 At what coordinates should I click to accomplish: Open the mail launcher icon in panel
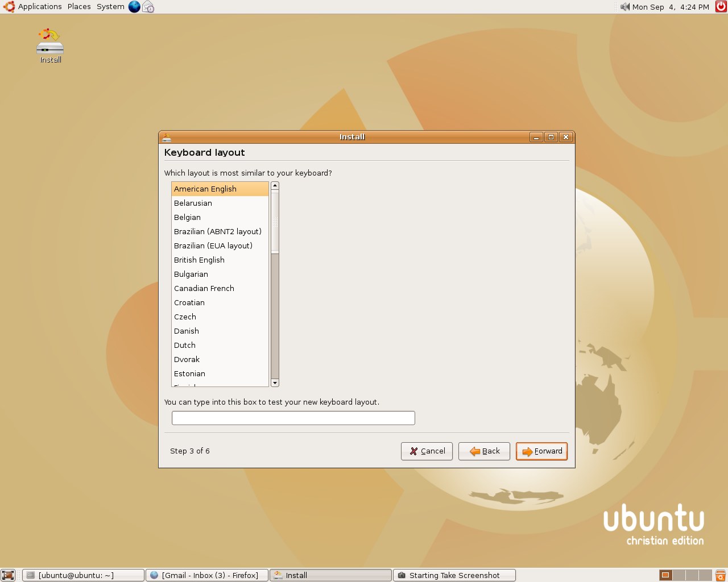click(148, 7)
